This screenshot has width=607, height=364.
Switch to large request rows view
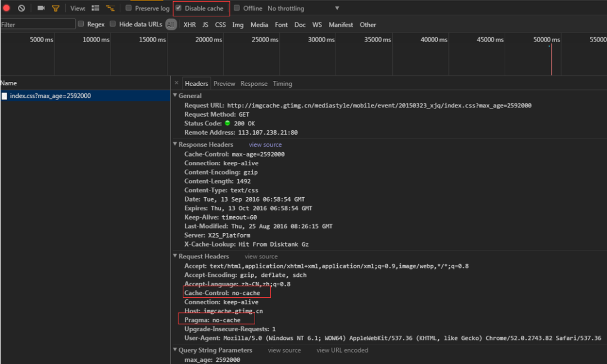[x=95, y=8]
